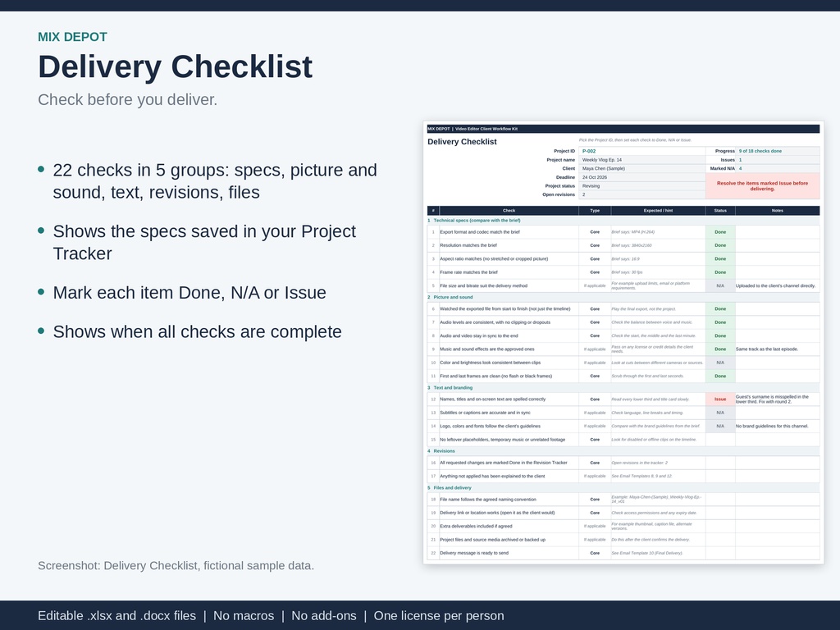840x630 pixels.
Task: Select the empty status cell for 'No leftover placeholders'
Action: [720, 440]
